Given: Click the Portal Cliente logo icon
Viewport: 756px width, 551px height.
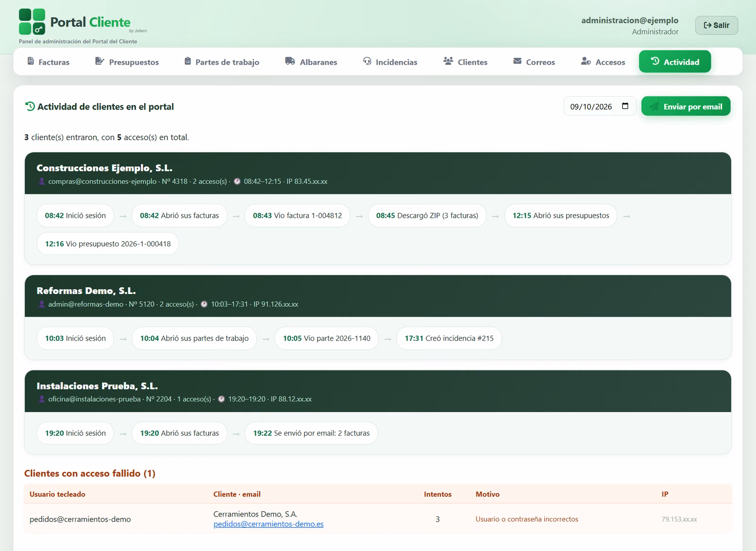Looking at the screenshot, I should pyautogui.click(x=32, y=22).
